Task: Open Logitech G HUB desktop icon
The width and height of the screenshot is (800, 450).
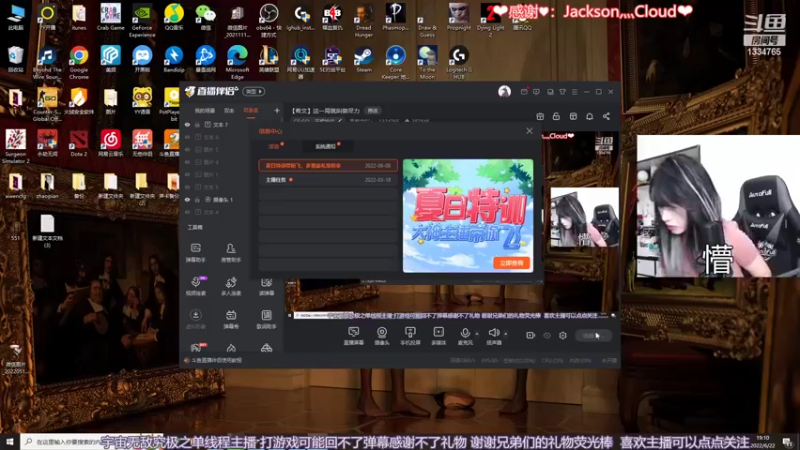Action: click(459, 62)
